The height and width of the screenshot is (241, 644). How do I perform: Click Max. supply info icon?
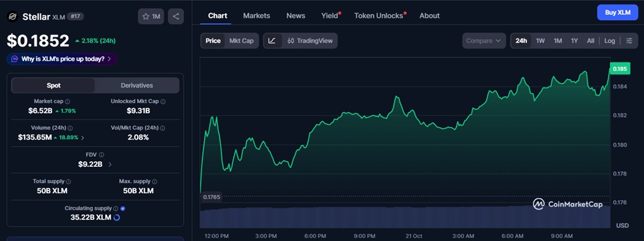(x=155, y=181)
